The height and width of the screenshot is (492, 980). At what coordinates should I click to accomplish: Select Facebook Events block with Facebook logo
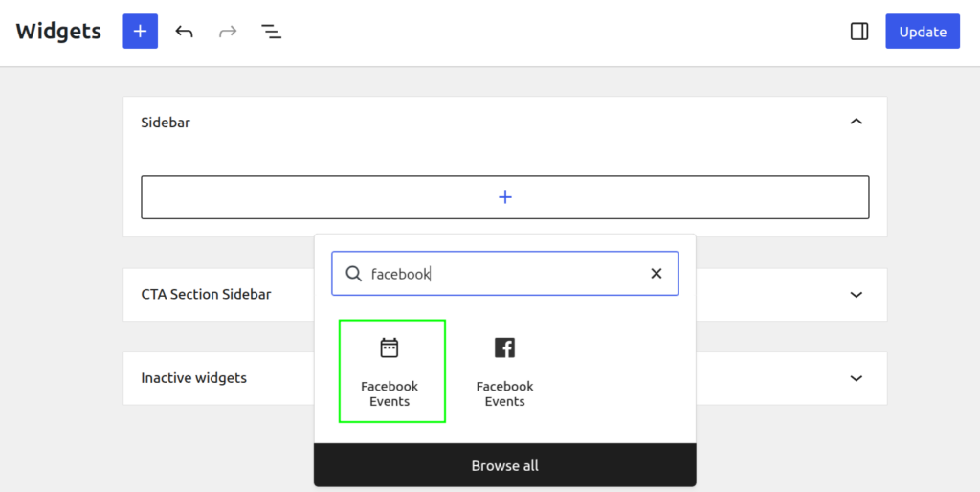[505, 371]
